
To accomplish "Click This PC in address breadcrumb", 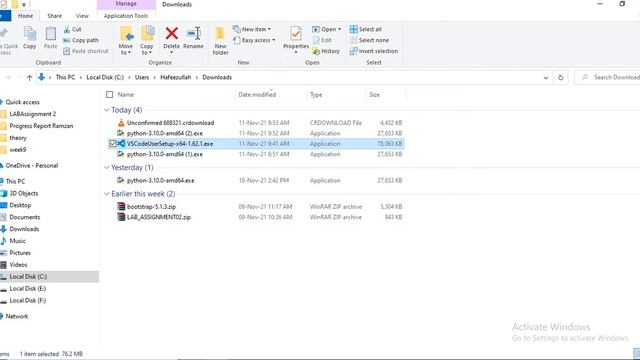I will (x=65, y=77).
